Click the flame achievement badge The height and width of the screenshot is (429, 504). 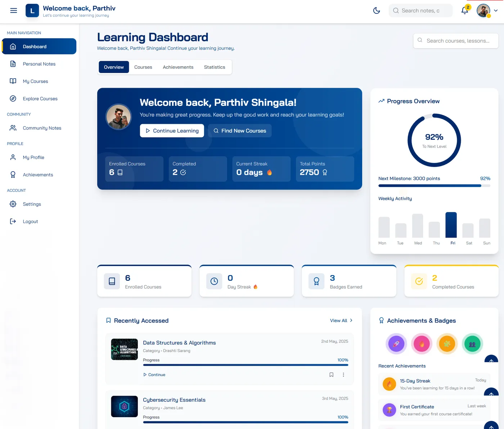(x=422, y=344)
